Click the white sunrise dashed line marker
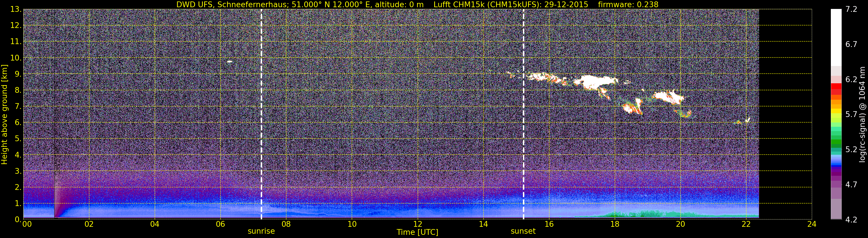 coord(261,114)
